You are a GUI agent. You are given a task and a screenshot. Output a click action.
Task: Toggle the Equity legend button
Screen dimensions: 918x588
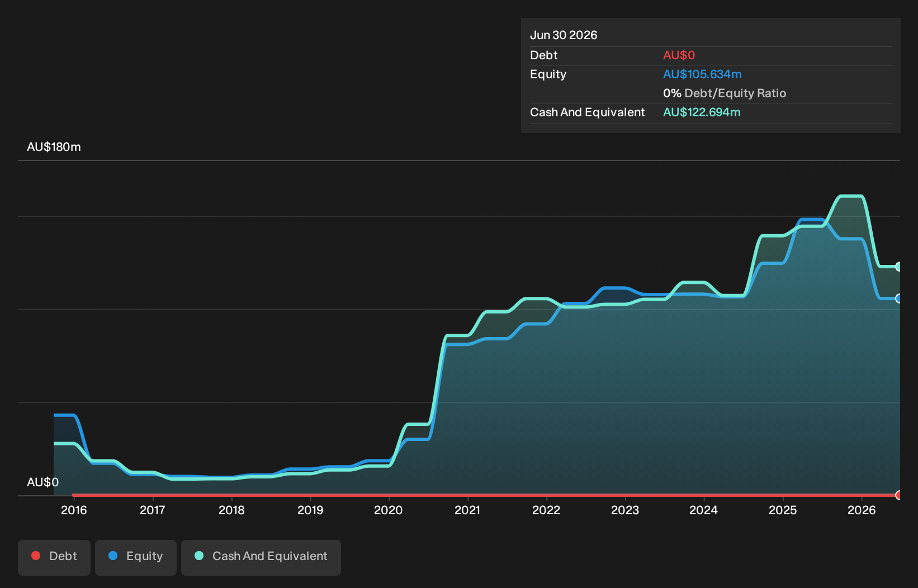point(136,557)
